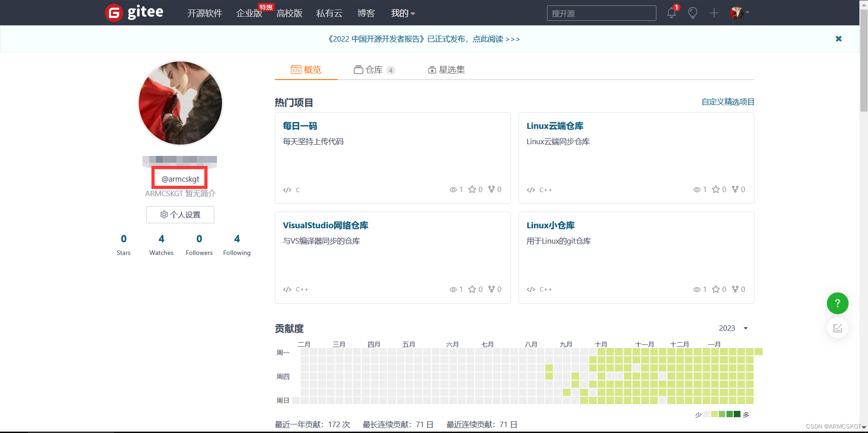Click the notification bell icon
This screenshot has width=868, height=433.
(671, 13)
